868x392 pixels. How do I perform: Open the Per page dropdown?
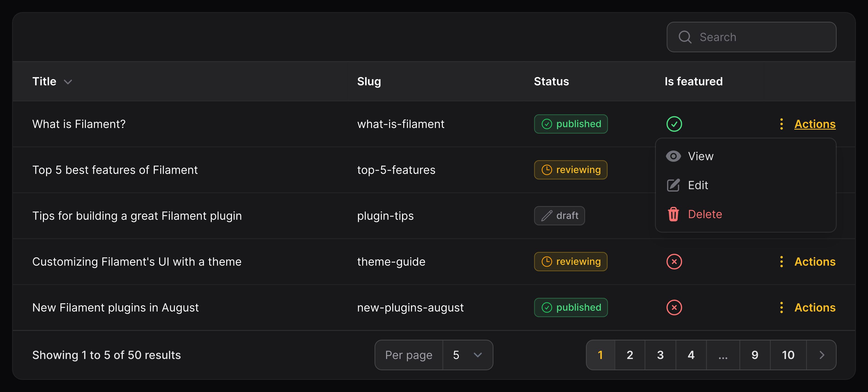467,355
